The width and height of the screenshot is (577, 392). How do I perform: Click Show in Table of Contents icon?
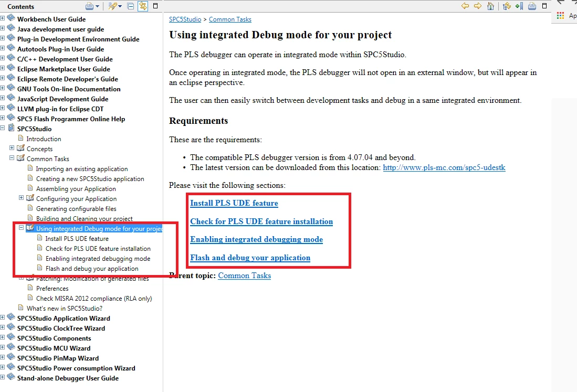tap(507, 6)
